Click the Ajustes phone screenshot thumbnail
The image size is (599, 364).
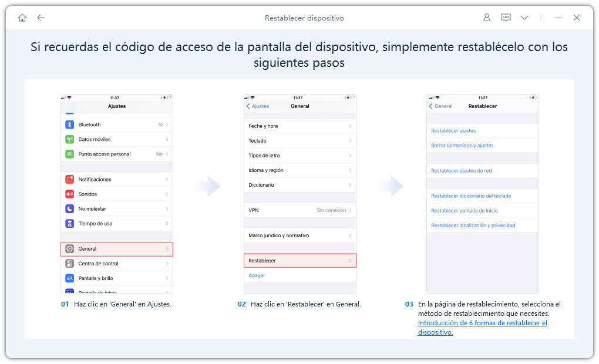(117, 194)
